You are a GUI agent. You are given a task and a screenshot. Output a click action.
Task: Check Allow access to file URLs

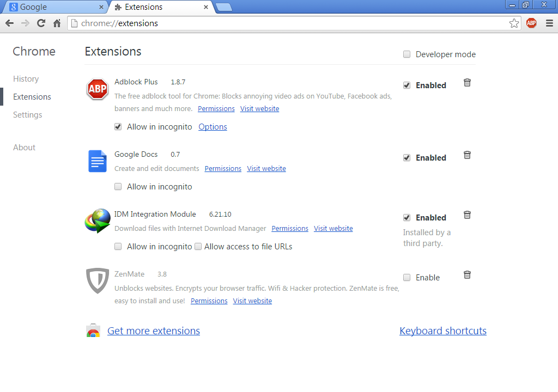click(x=198, y=247)
